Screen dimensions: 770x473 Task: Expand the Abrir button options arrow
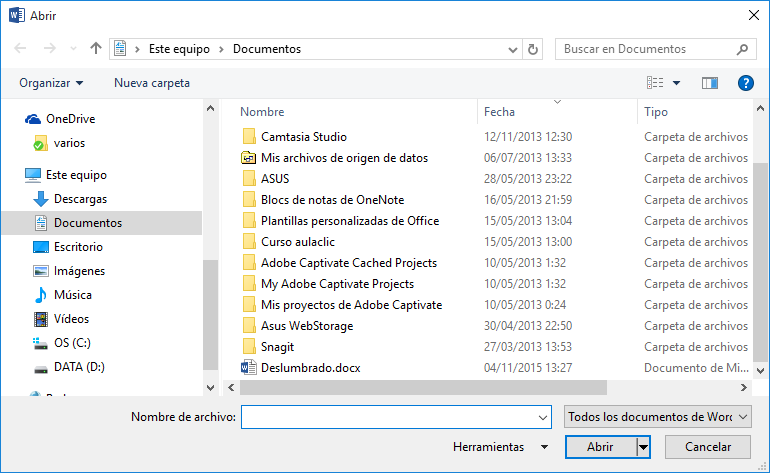tap(643, 447)
